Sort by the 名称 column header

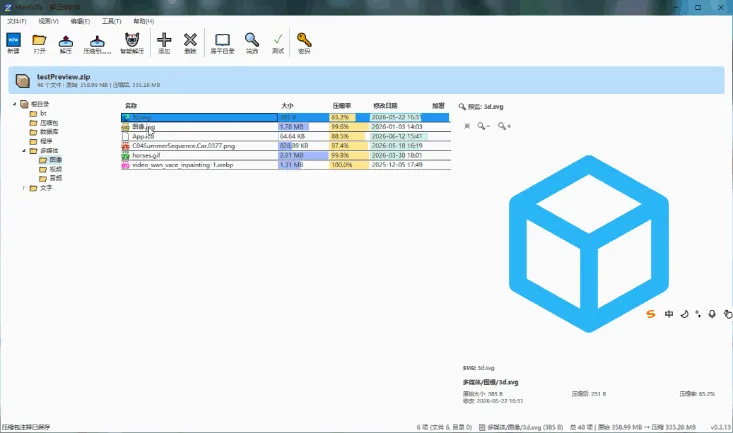(x=131, y=106)
